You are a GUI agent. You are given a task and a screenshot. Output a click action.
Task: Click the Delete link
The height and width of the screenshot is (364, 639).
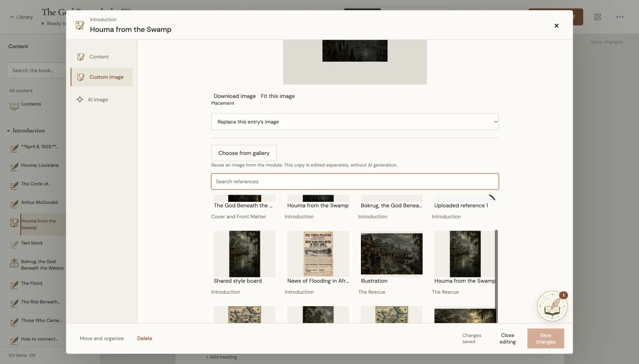145,339
